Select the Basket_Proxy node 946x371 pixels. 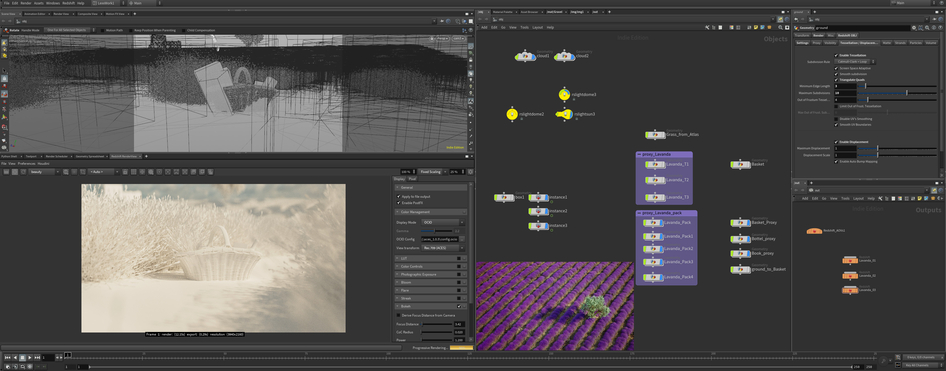point(740,223)
